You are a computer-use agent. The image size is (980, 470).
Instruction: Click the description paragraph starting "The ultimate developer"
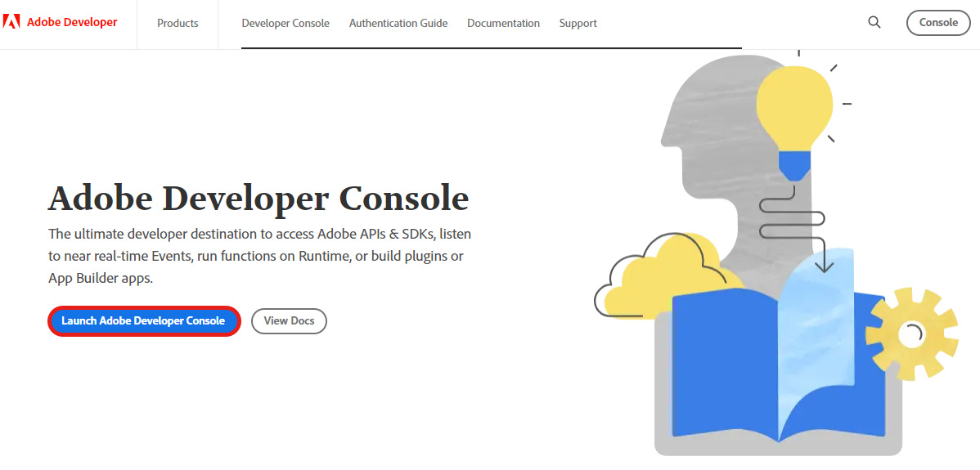(x=259, y=257)
